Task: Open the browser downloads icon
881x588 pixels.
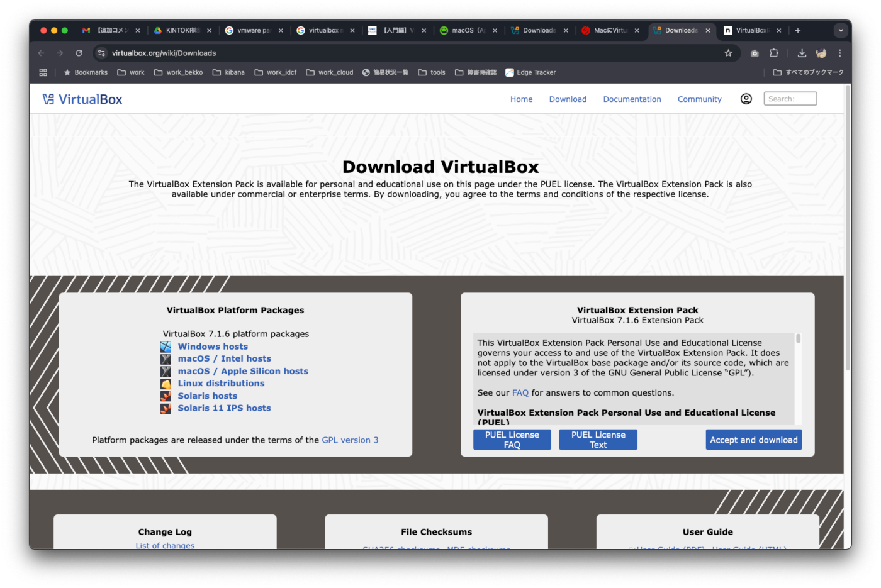Action: click(x=802, y=53)
